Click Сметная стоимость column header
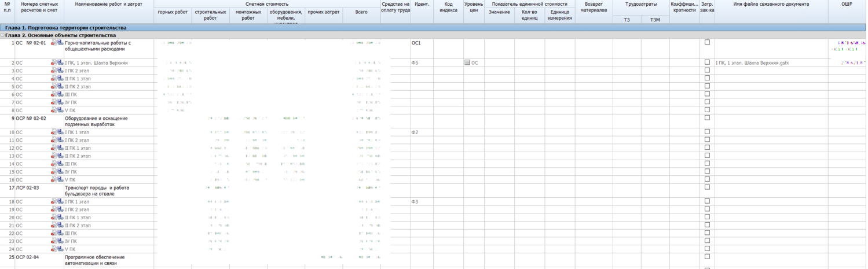This screenshot has height=269, width=868. (267, 4)
